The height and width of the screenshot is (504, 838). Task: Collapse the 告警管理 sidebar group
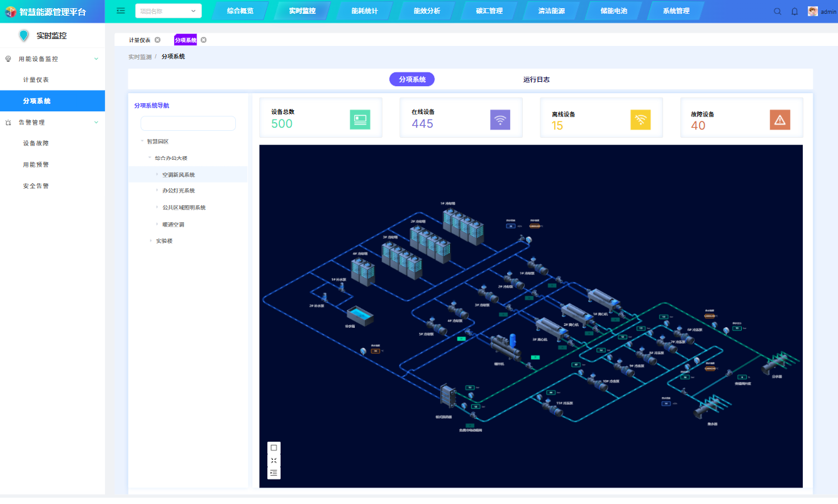(x=96, y=122)
